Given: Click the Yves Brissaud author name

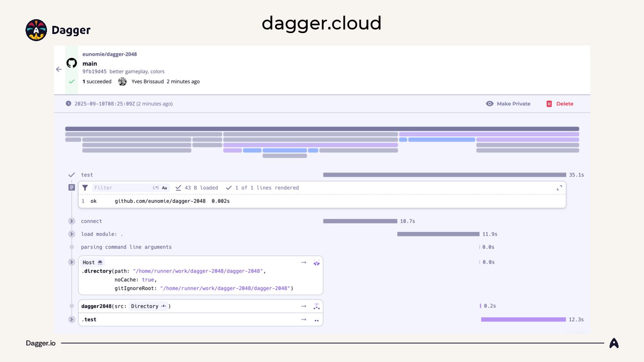Looking at the screenshot, I should click(148, 81).
